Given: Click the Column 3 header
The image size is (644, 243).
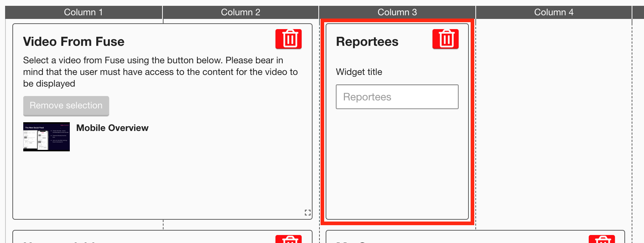Looking at the screenshot, I should (397, 12).
